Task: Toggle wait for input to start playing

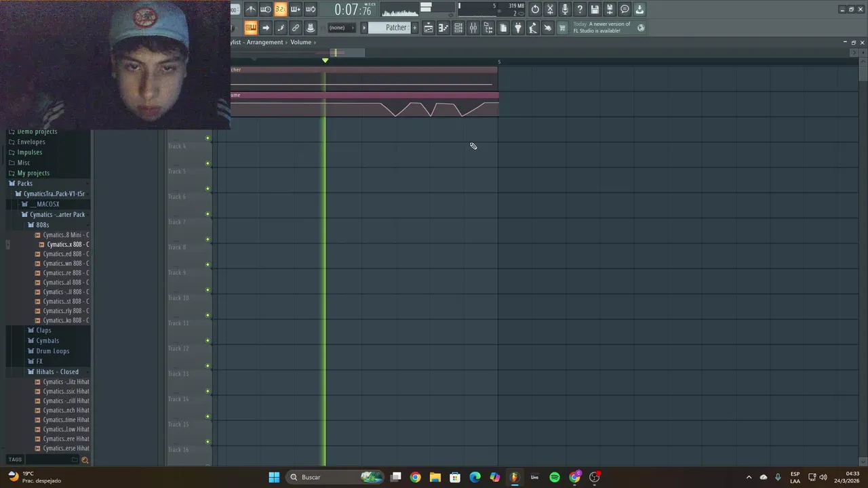Action: (266, 9)
